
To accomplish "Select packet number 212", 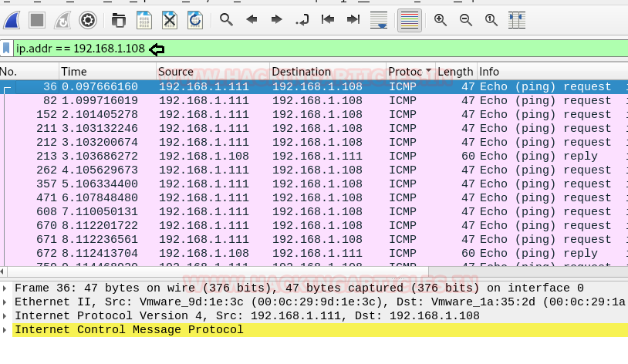I will pos(314,142).
